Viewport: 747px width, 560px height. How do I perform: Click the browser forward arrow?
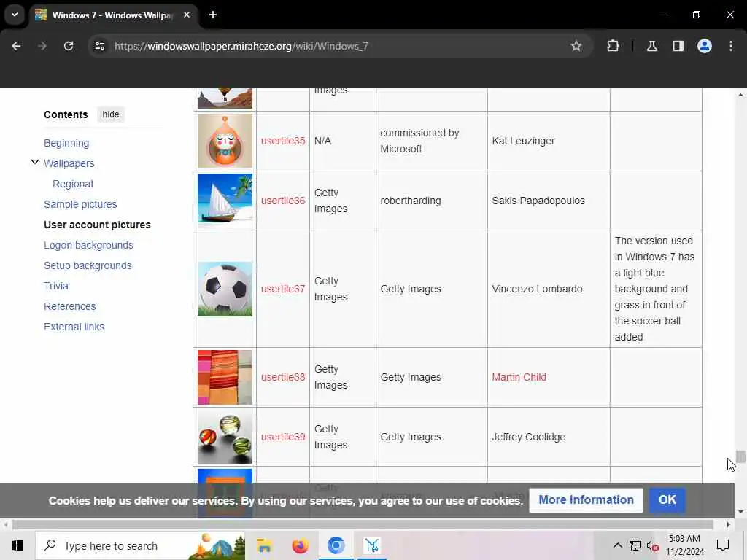tap(42, 46)
